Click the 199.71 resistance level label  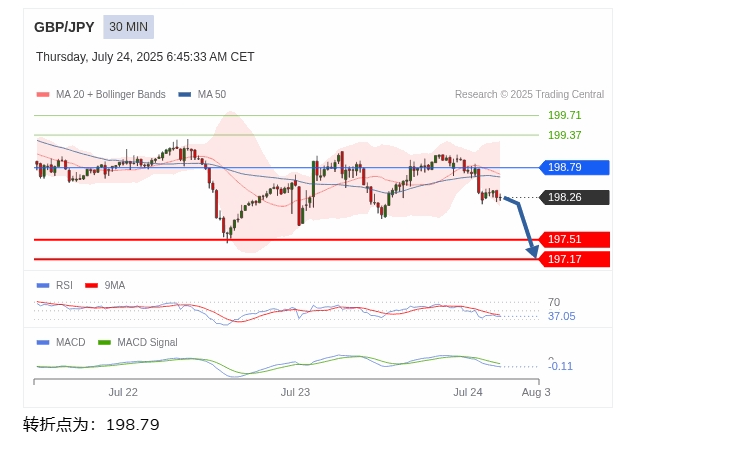(564, 115)
